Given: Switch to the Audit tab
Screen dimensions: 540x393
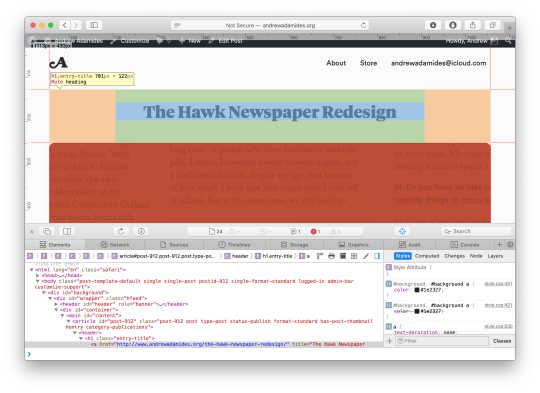Looking at the screenshot, I should (409, 245).
